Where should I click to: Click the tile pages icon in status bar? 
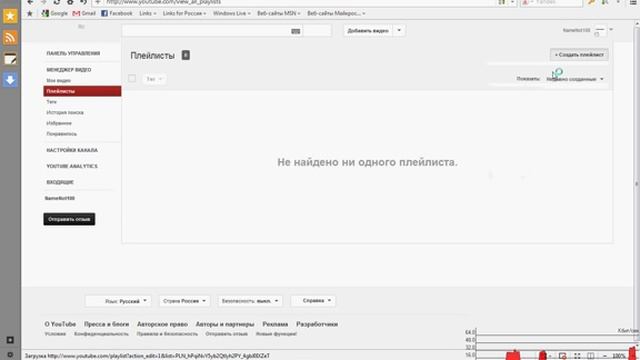point(591,356)
